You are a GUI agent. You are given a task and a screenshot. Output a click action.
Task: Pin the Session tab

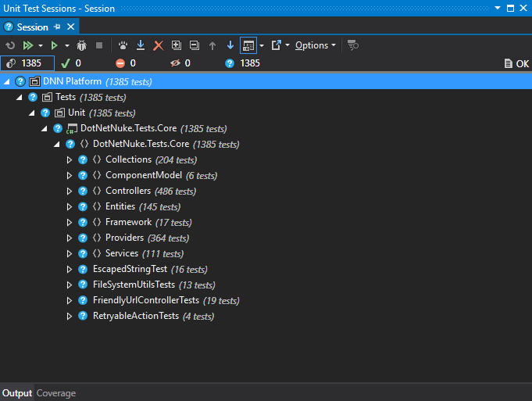57,27
